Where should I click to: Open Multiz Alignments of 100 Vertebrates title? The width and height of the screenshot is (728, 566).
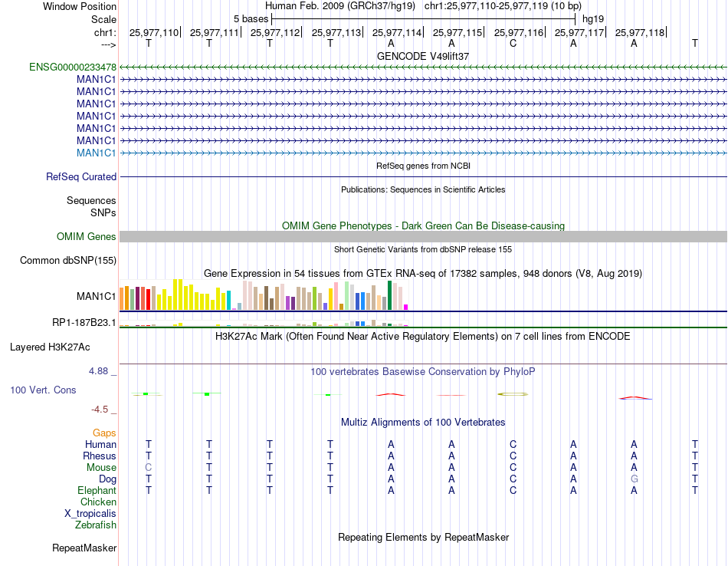423,423
